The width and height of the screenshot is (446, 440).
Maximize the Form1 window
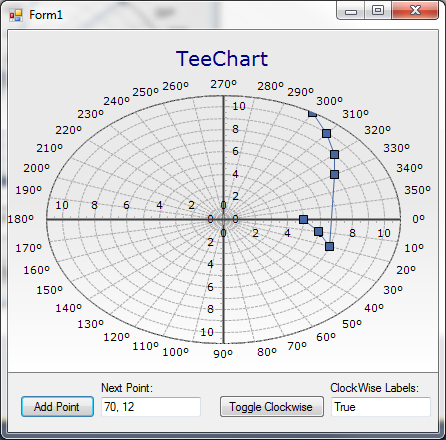[378, 11]
